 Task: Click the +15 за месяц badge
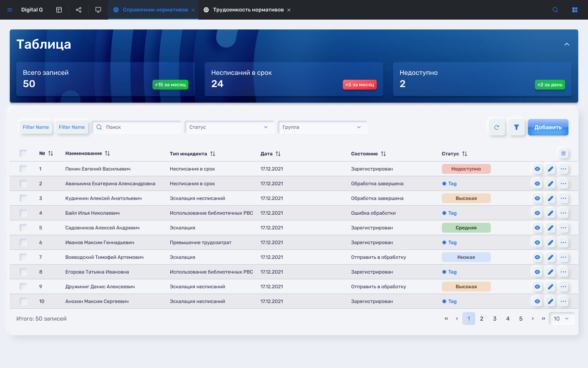pyautogui.click(x=170, y=85)
